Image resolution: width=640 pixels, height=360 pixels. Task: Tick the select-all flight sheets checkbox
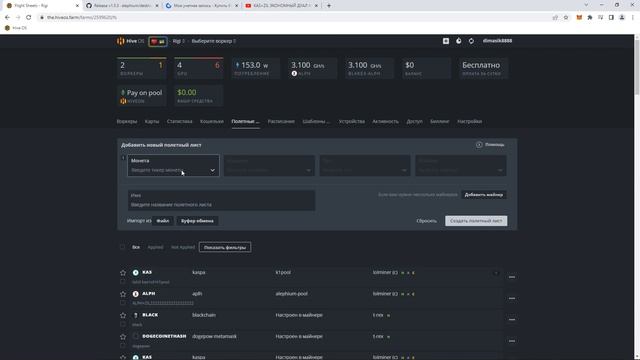click(x=122, y=247)
